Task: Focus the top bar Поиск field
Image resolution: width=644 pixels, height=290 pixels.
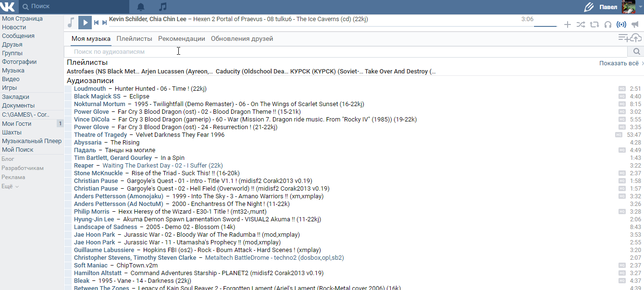Action: pyautogui.click(x=74, y=7)
